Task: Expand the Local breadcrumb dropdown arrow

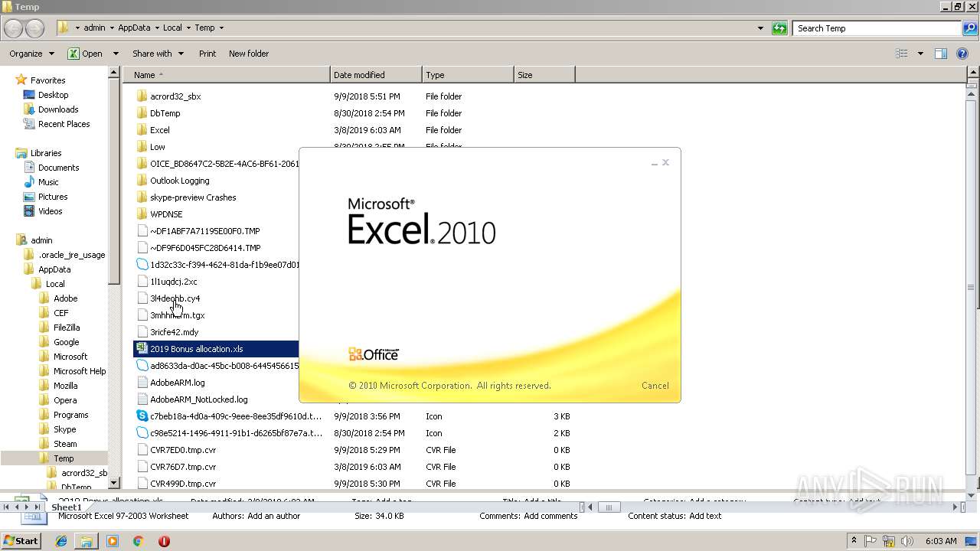Action: pos(188,28)
